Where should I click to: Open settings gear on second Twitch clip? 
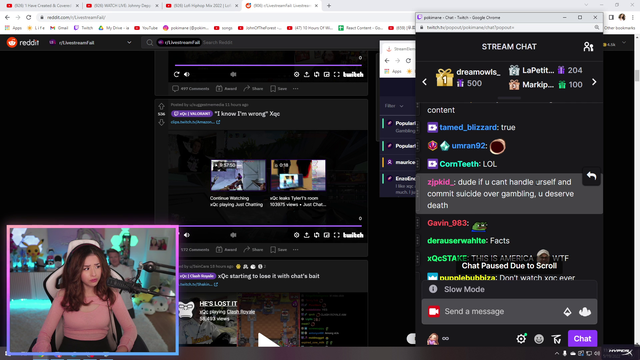coord(296,235)
